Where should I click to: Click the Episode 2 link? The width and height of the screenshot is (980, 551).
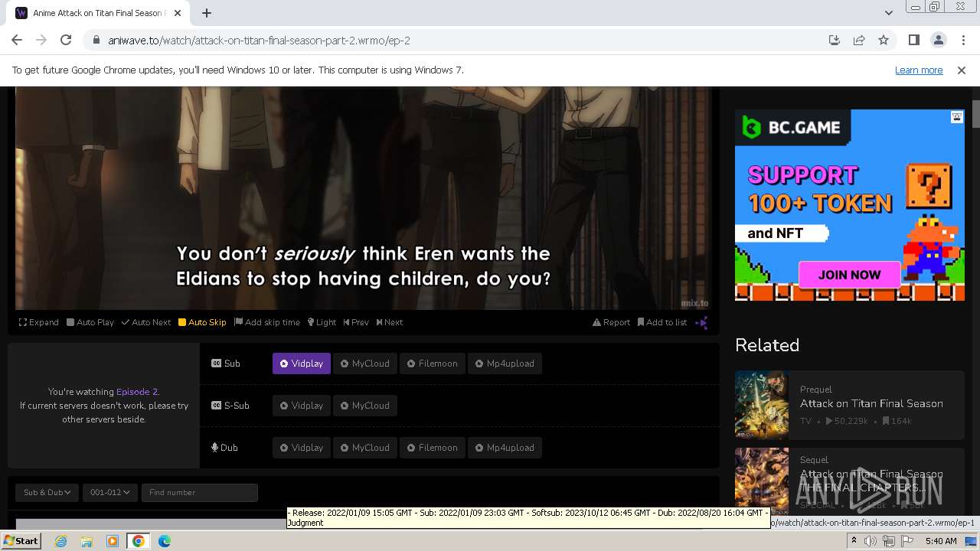(137, 392)
